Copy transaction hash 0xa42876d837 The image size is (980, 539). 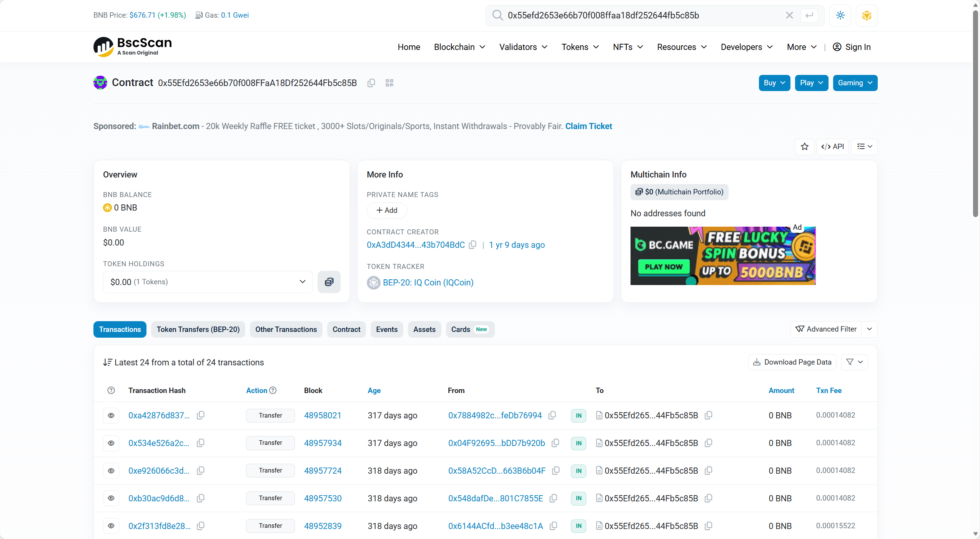200,415
